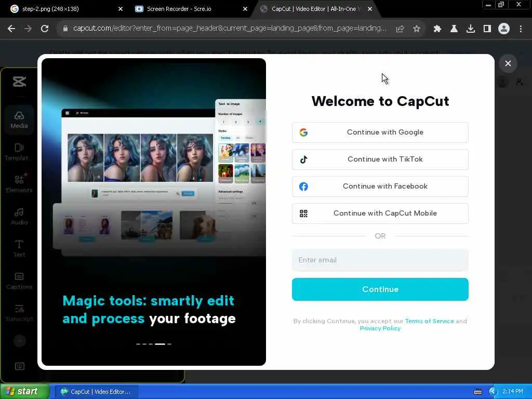Close the Welcome to CapCut dialog
This screenshot has width=532, height=399.
[x=508, y=63]
